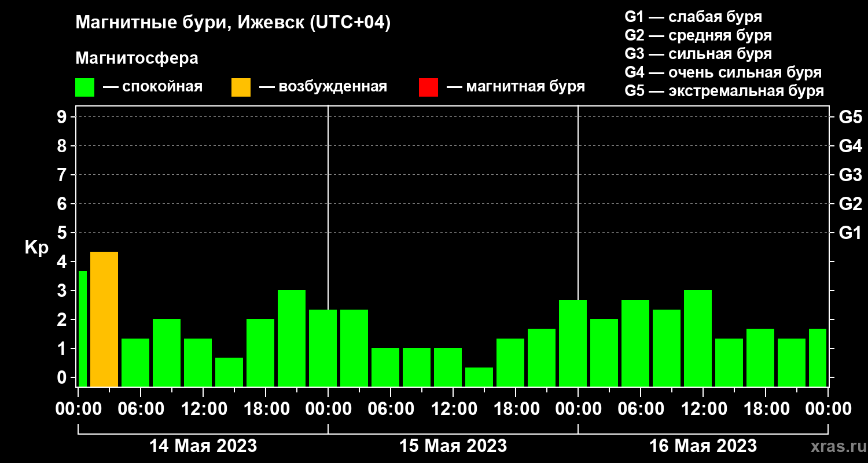Click the Kp axis value 4
The width and height of the screenshot is (868, 463).
[x=63, y=262]
